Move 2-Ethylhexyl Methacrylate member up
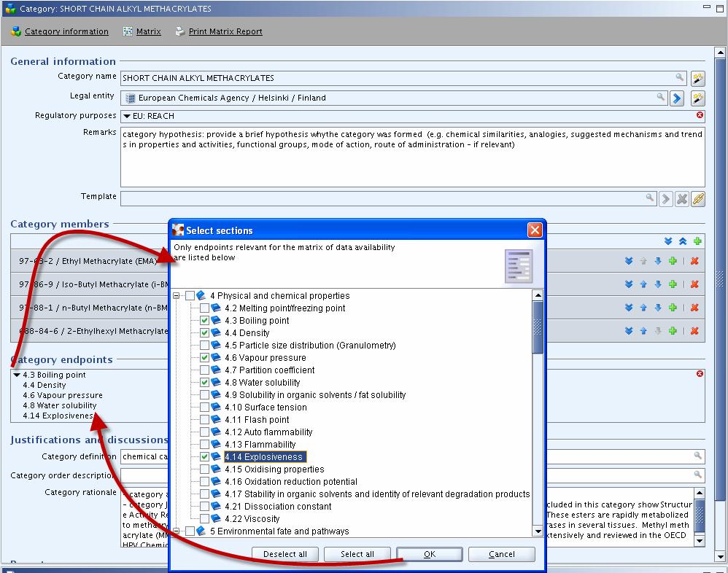The height and width of the screenshot is (573, 728). click(x=643, y=331)
